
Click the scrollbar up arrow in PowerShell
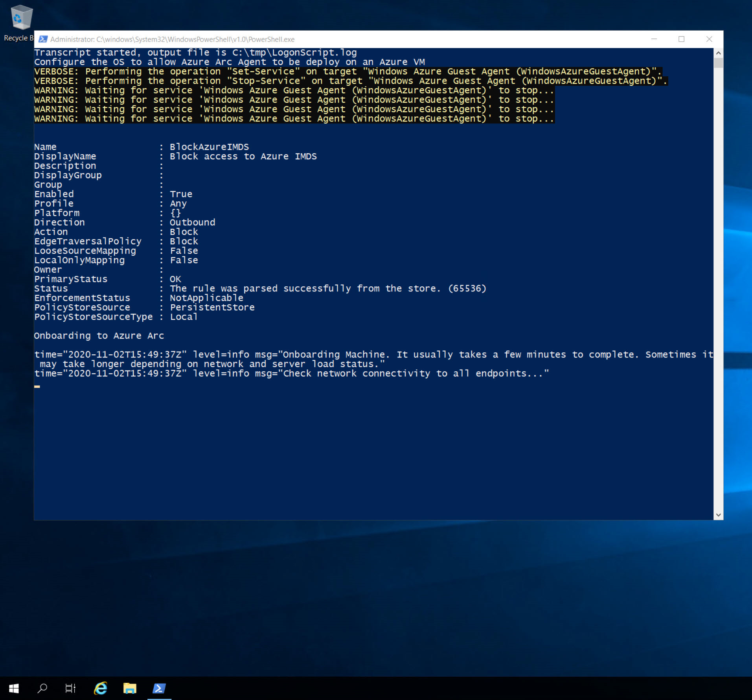coord(719,53)
